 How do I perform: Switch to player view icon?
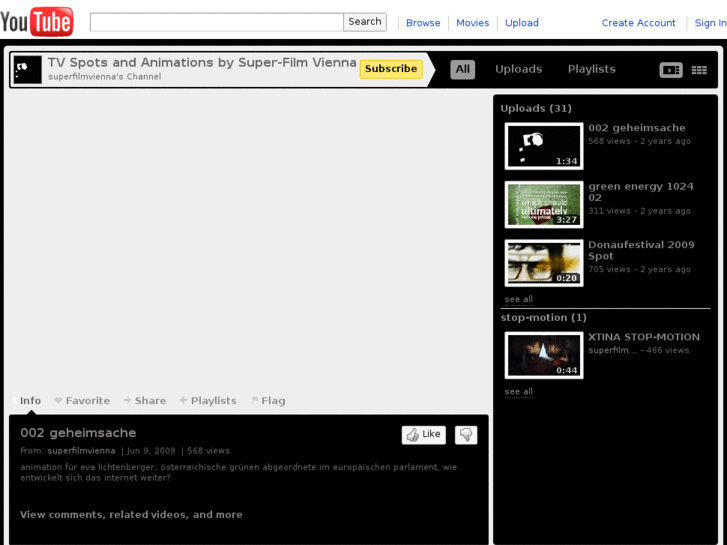[x=671, y=70]
